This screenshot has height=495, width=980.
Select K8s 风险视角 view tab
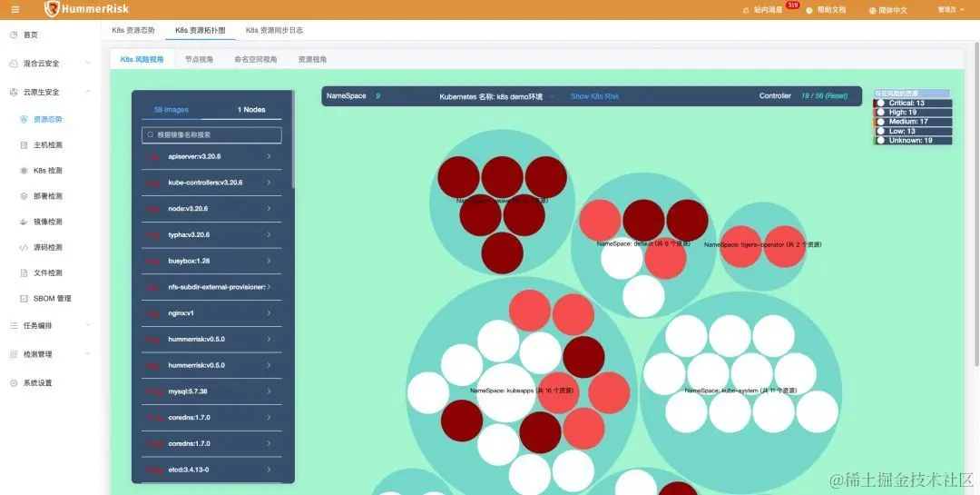pos(142,59)
